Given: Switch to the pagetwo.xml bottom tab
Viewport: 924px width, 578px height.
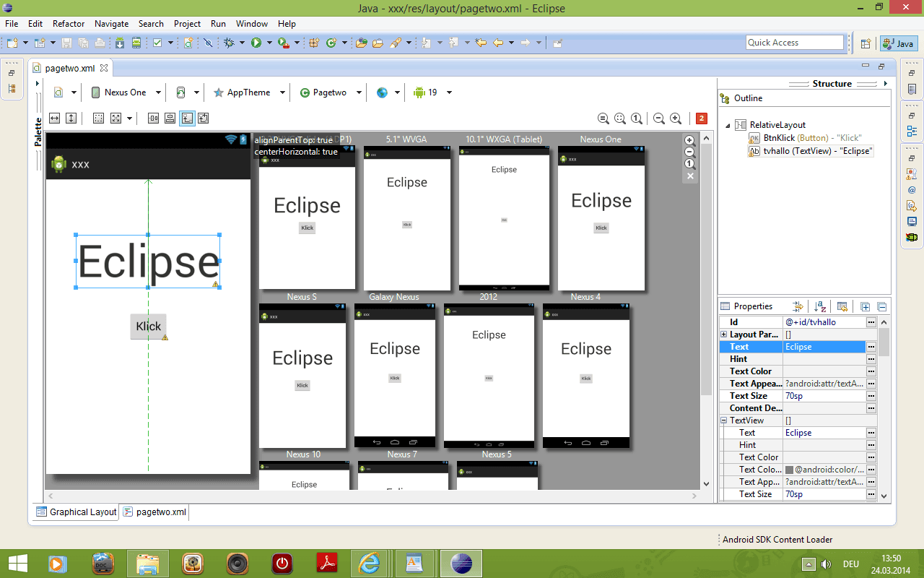Looking at the screenshot, I should 154,512.
